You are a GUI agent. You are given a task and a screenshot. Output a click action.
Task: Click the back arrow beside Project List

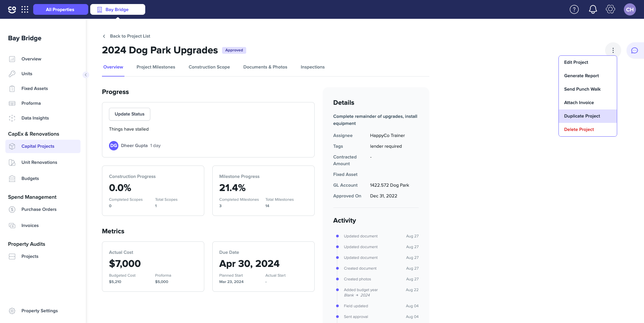coord(104,36)
